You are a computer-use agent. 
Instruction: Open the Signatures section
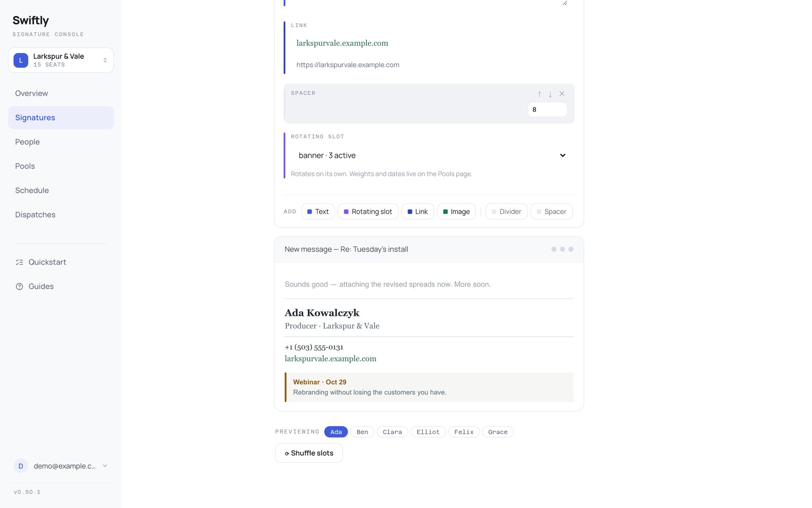pos(61,118)
